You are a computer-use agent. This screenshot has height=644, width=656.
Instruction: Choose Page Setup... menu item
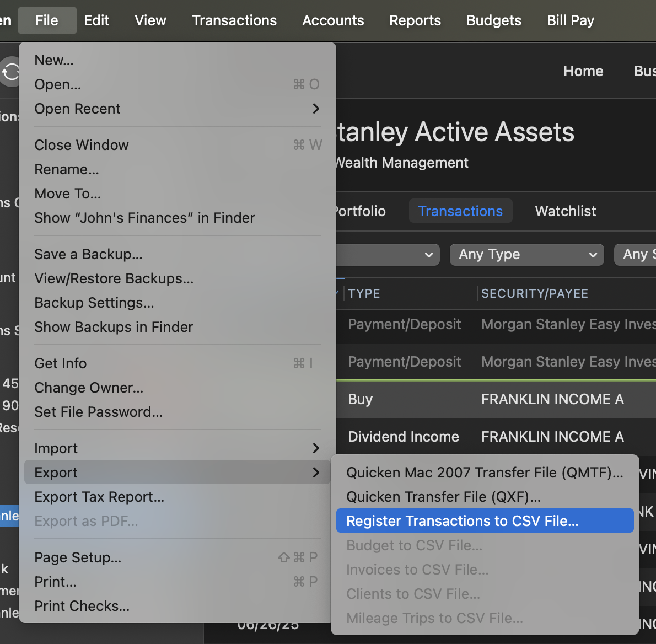pos(178,558)
